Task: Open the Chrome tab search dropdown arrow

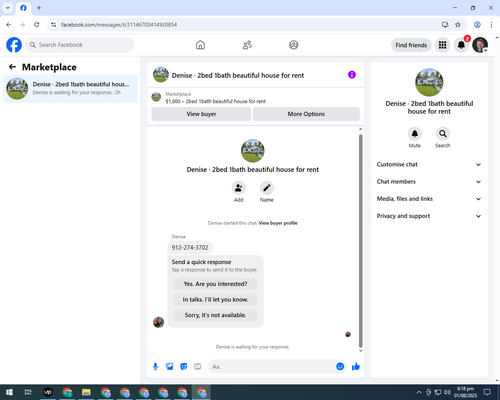Action: (x=8, y=7)
